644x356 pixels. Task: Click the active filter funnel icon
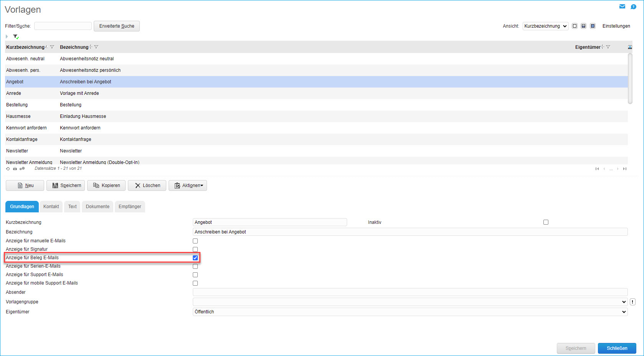[x=16, y=36]
